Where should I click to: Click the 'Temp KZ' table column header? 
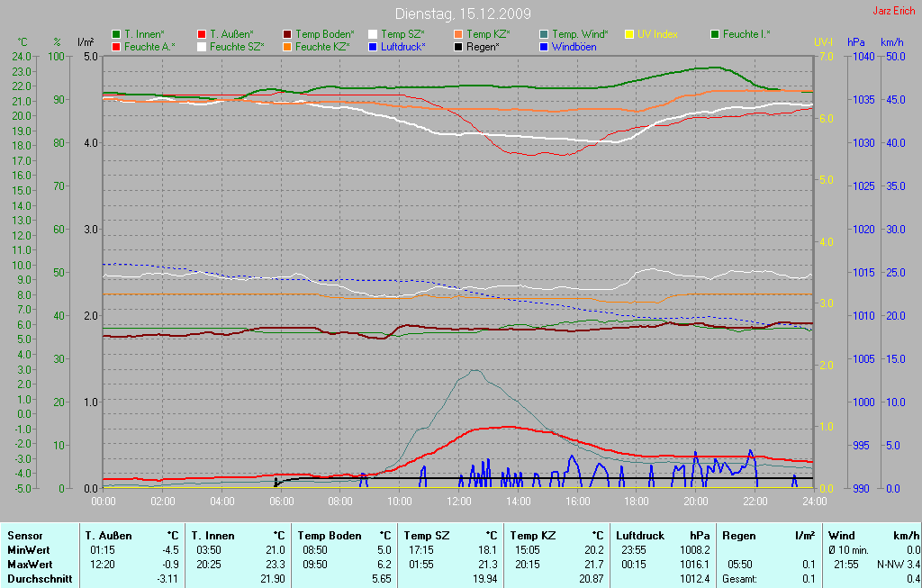(x=533, y=536)
